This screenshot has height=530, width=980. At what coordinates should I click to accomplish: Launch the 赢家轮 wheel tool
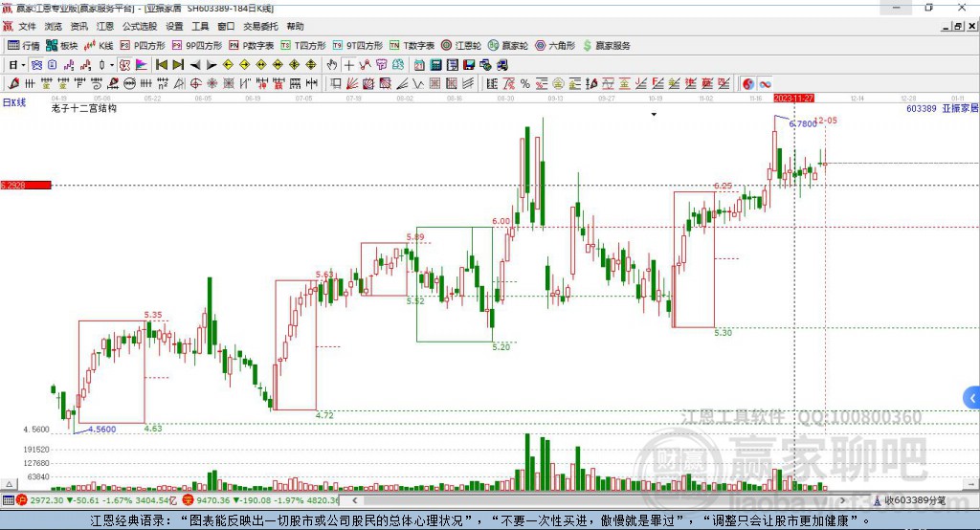tap(507, 46)
